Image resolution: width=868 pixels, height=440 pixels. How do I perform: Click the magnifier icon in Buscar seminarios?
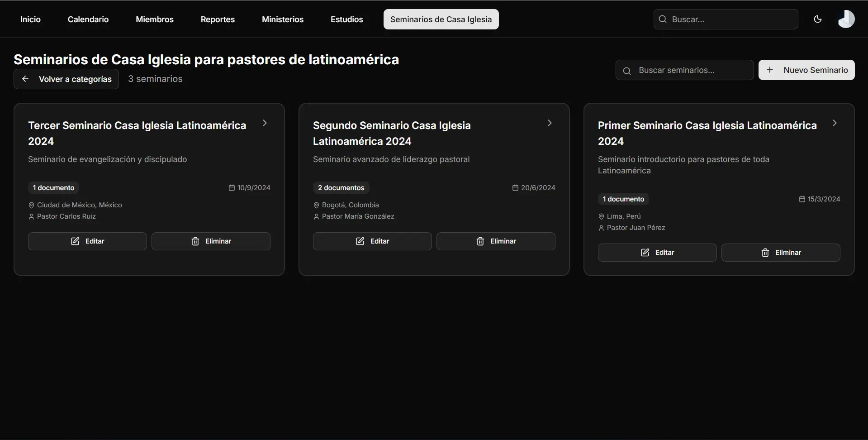[627, 71]
